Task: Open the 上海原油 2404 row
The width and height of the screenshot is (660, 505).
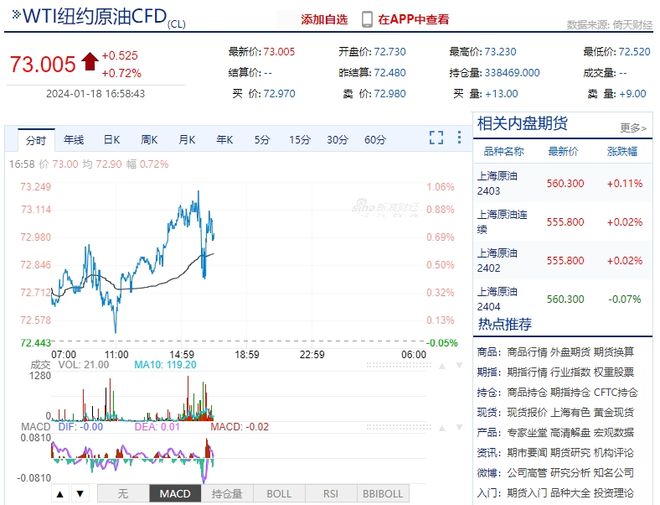Action: 562,299
